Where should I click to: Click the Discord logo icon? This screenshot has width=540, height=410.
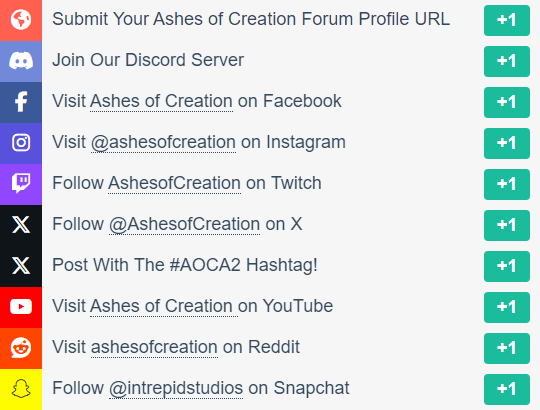point(21,61)
